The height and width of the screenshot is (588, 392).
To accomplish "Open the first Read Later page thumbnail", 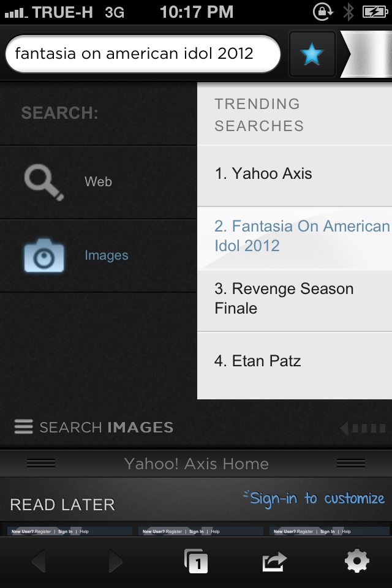I will click(x=70, y=532).
